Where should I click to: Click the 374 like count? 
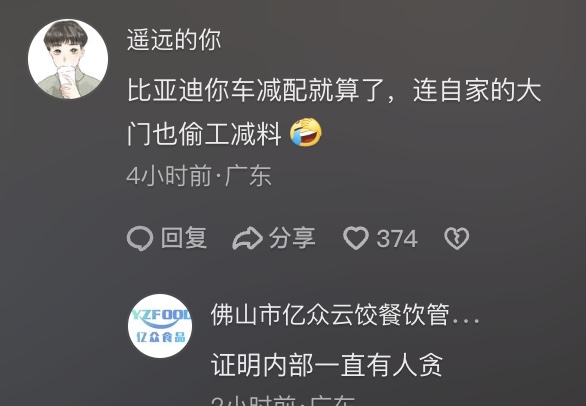coord(397,239)
